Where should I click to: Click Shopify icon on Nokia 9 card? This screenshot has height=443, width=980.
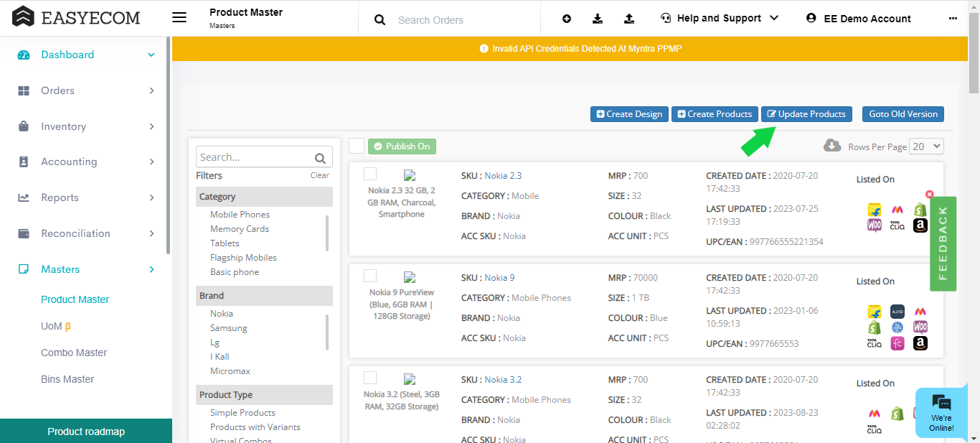875,327
